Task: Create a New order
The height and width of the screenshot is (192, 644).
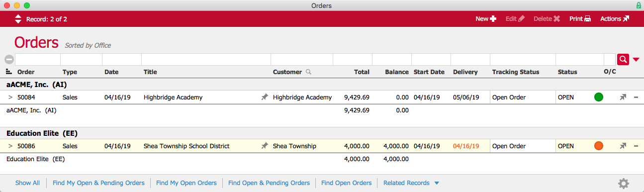Action: click(x=486, y=19)
